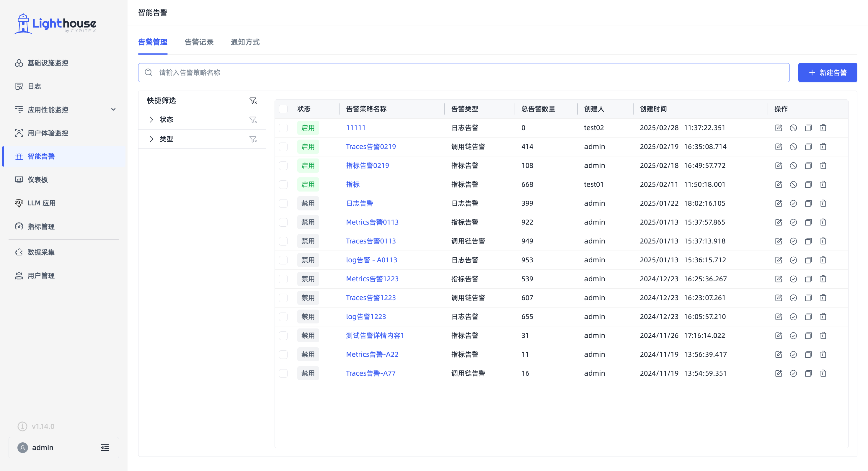
Task: Delete the Traces告警-A77 alert
Action: (x=823, y=373)
